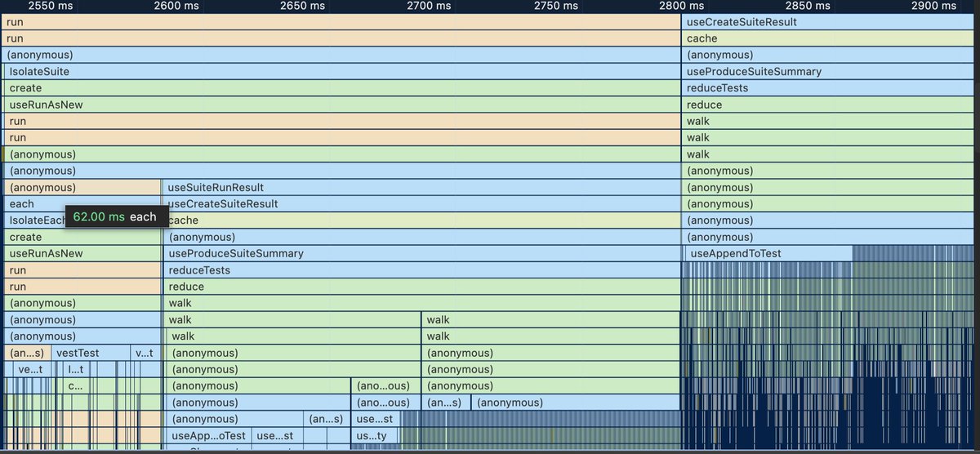Select useRunAsNew bar above the 'each' tooltip
Screen dimensions: 980x454
342,105
